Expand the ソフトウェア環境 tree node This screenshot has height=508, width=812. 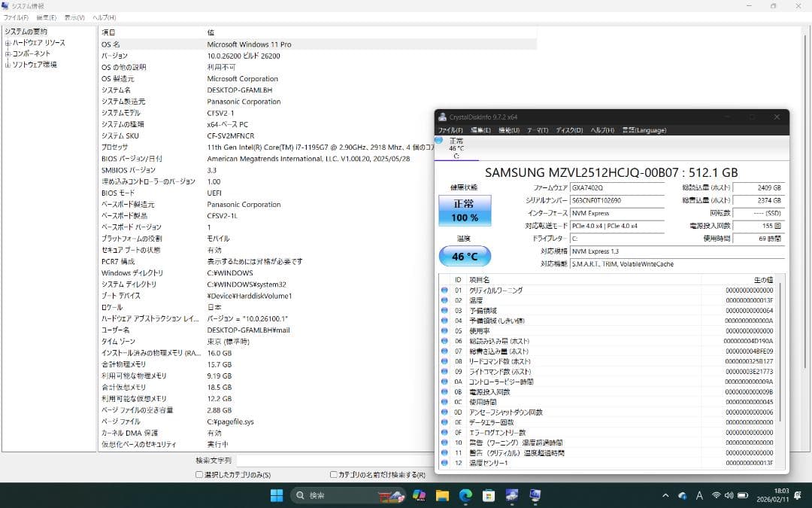coord(8,65)
